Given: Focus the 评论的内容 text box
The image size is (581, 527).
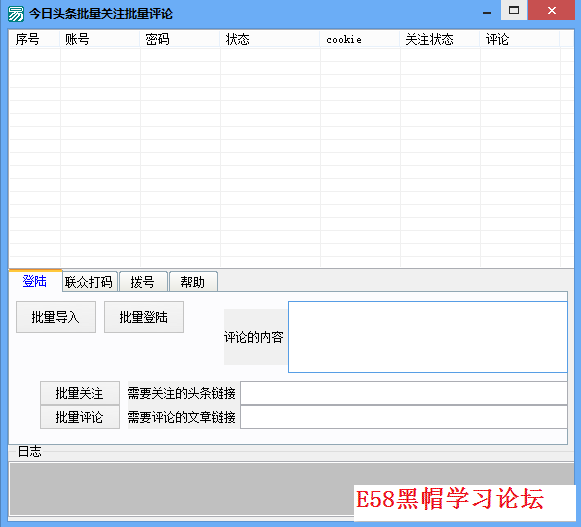Looking at the screenshot, I should click(x=428, y=337).
